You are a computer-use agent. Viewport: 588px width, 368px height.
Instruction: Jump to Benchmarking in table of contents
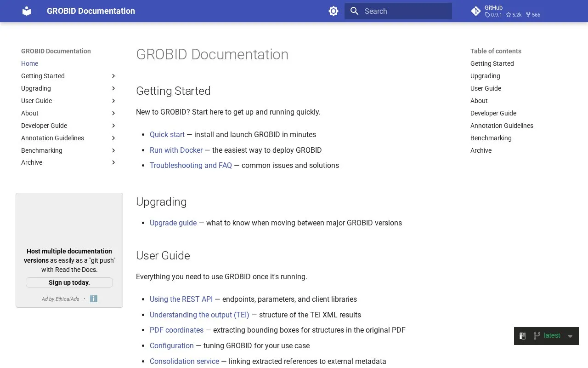coord(491,138)
